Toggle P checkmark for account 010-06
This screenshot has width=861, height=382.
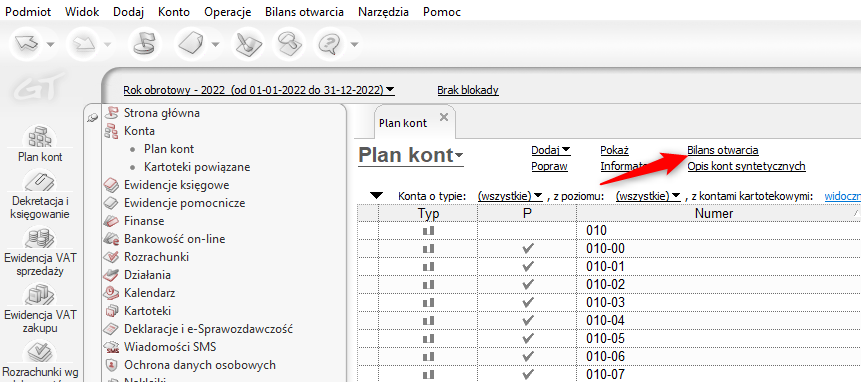click(528, 357)
